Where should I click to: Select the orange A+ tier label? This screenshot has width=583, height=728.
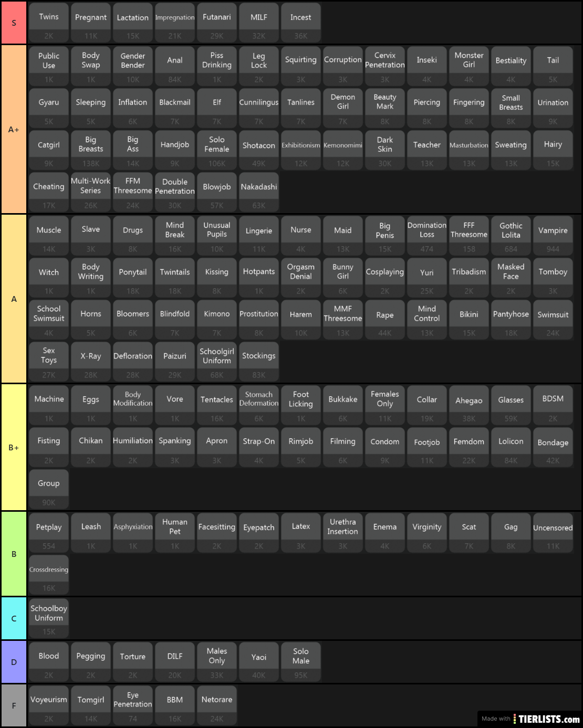14,129
